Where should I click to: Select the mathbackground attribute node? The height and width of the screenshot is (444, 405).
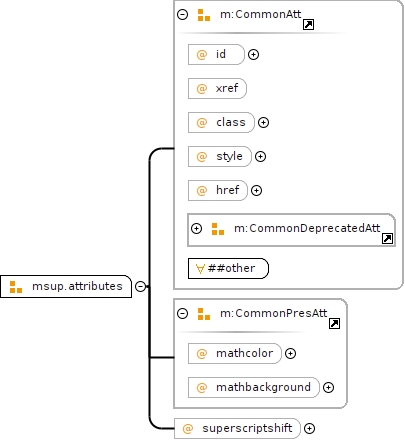coord(254,387)
